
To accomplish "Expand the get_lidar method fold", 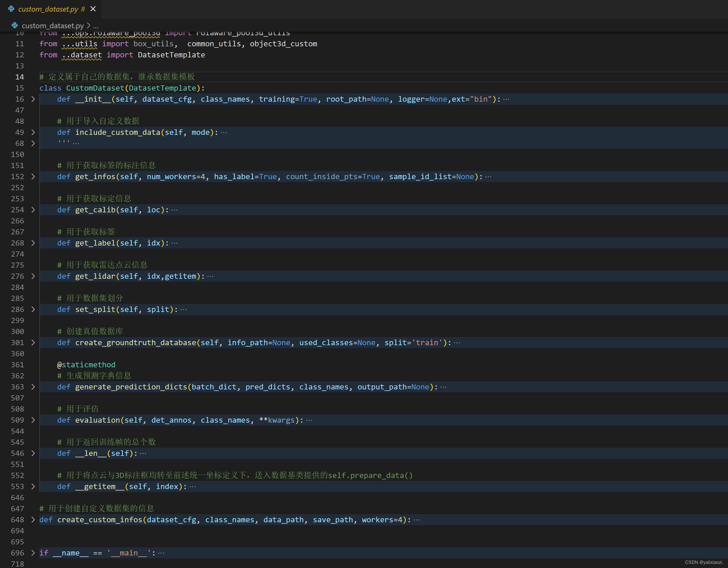I will pyautogui.click(x=33, y=276).
